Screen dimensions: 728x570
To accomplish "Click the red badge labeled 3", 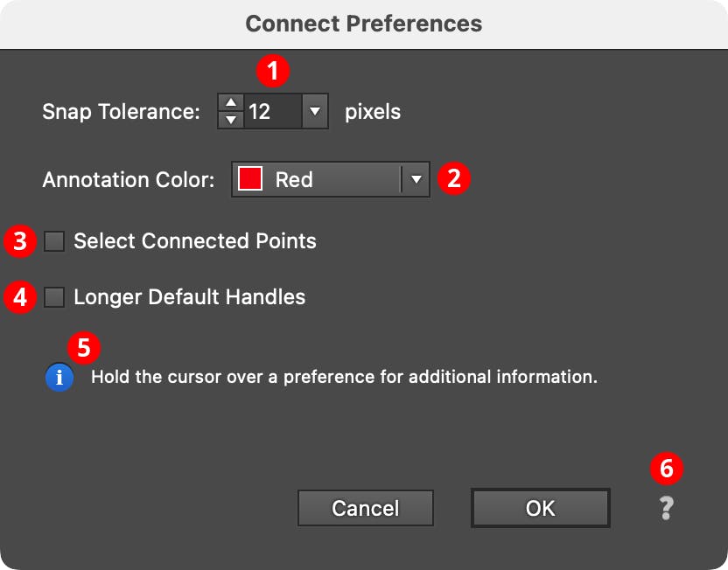I will (18, 241).
